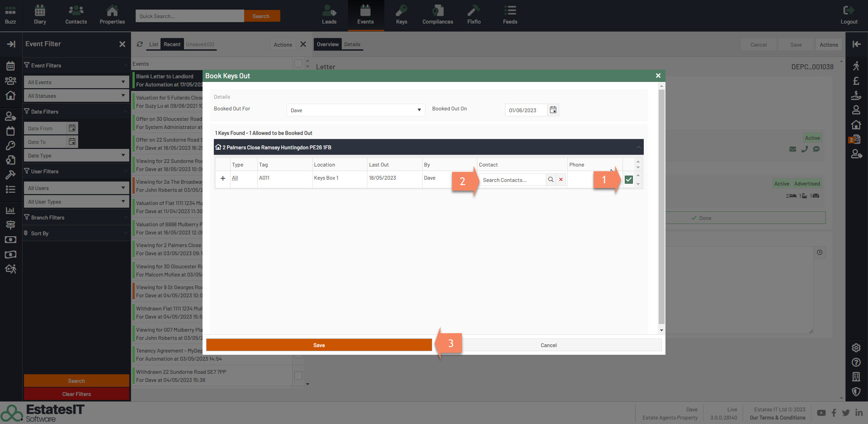Open the Booked Out For dropdown

pos(355,110)
